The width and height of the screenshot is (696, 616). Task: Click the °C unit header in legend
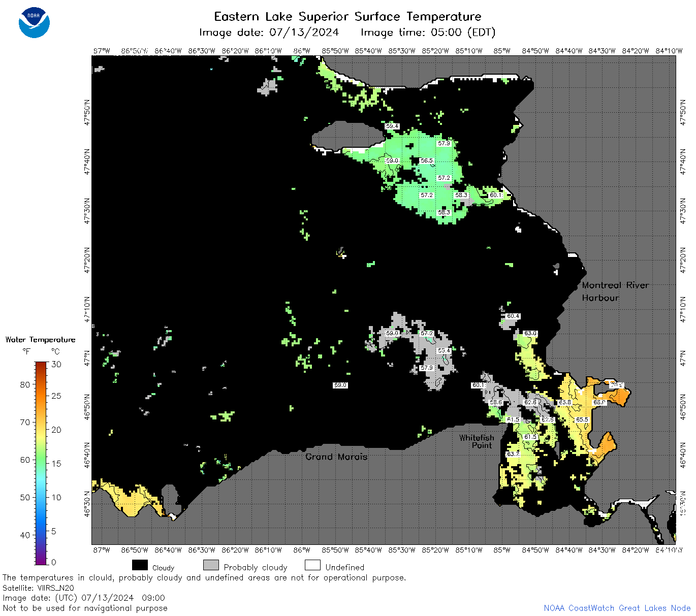55,351
